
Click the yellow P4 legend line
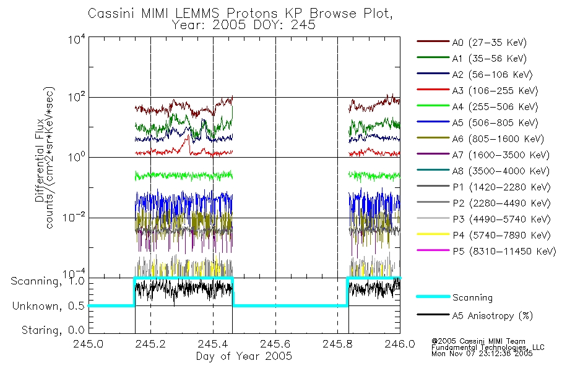tap(433, 234)
